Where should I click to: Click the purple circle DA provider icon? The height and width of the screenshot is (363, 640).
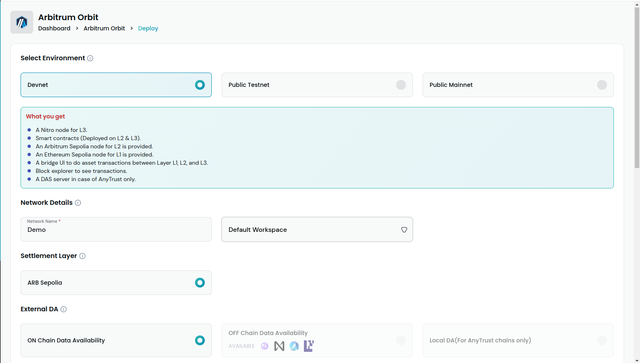coord(264,346)
